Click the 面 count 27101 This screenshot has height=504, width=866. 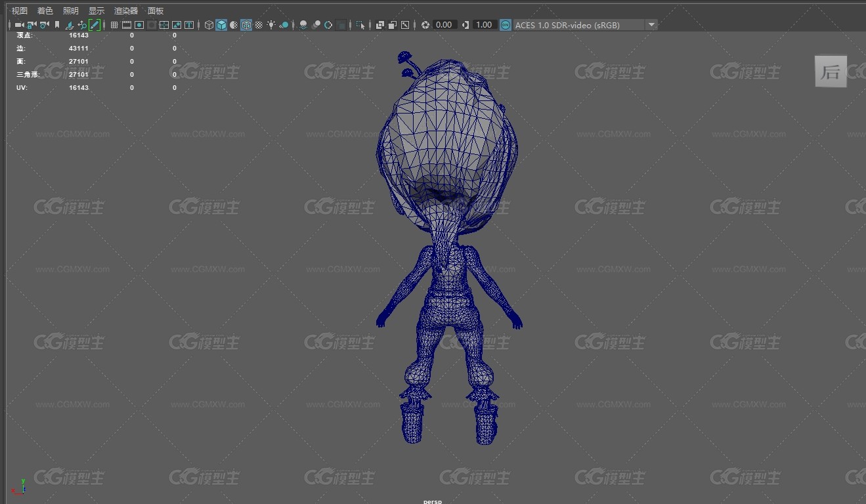pyautogui.click(x=79, y=62)
